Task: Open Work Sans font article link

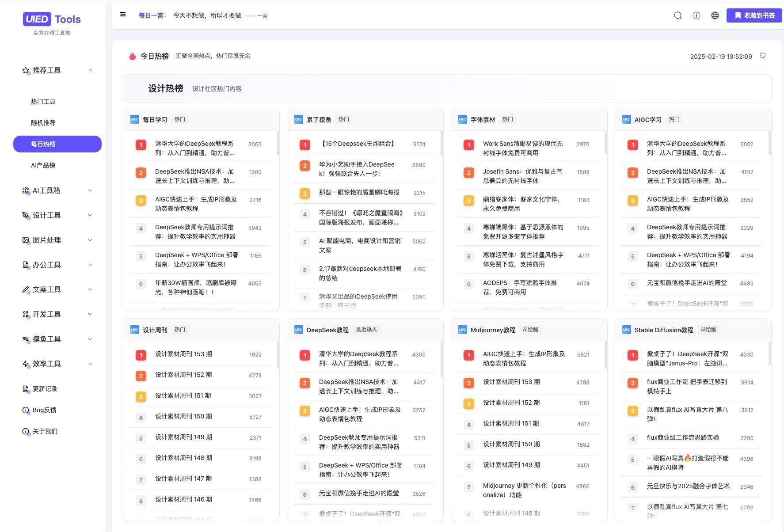Action: pyautogui.click(x=523, y=148)
